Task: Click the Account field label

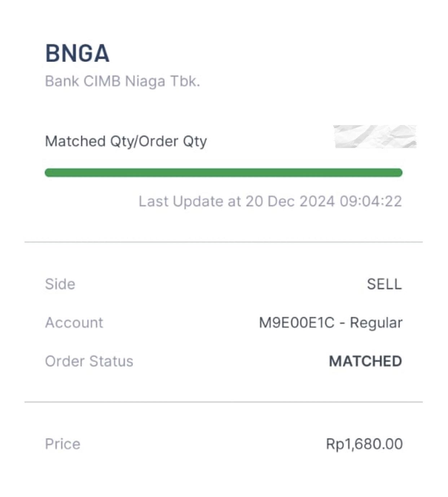Action: click(74, 322)
